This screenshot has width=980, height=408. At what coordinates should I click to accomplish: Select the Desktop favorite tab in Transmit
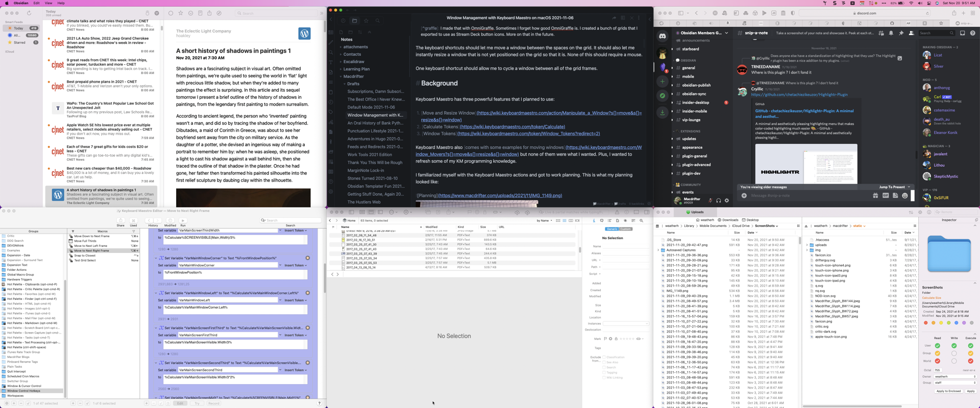[x=750, y=220]
